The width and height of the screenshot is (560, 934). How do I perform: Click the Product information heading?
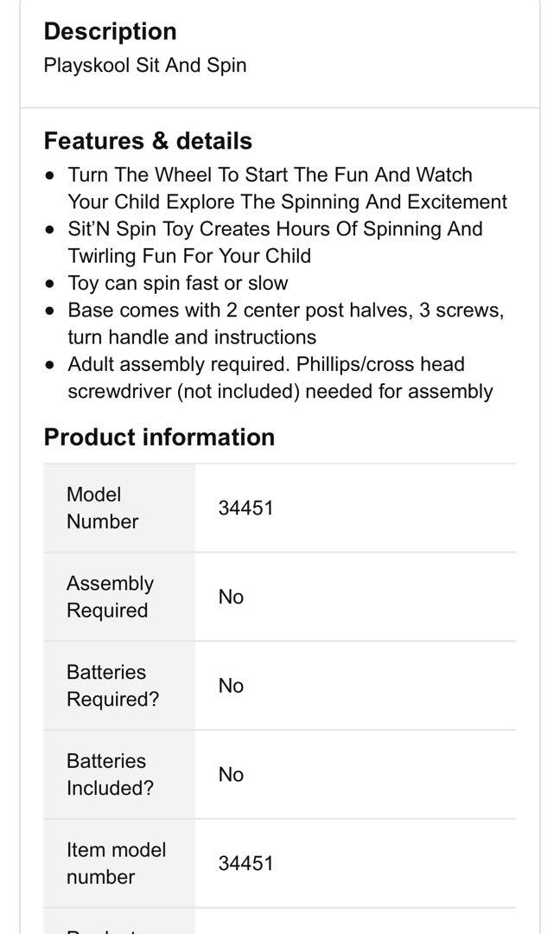click(x=159, y=437)
